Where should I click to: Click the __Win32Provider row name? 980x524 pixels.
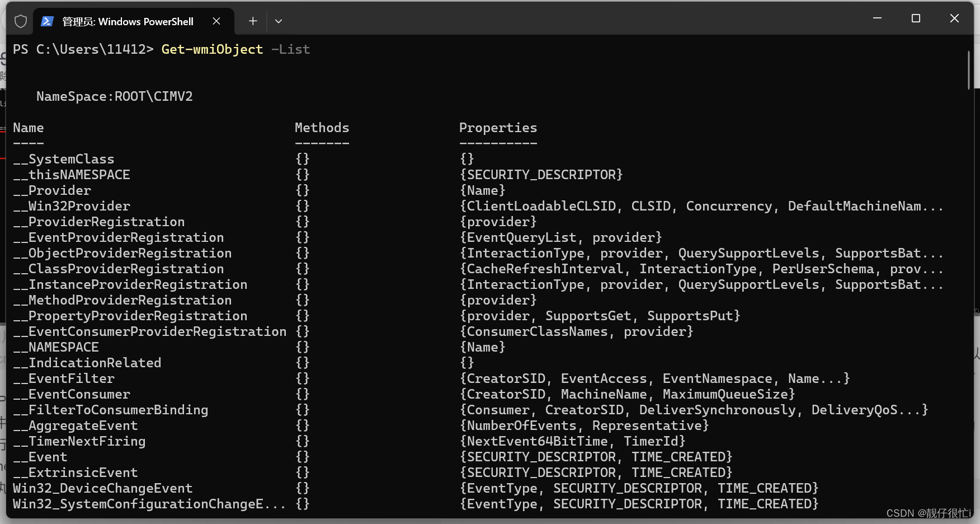72,206
